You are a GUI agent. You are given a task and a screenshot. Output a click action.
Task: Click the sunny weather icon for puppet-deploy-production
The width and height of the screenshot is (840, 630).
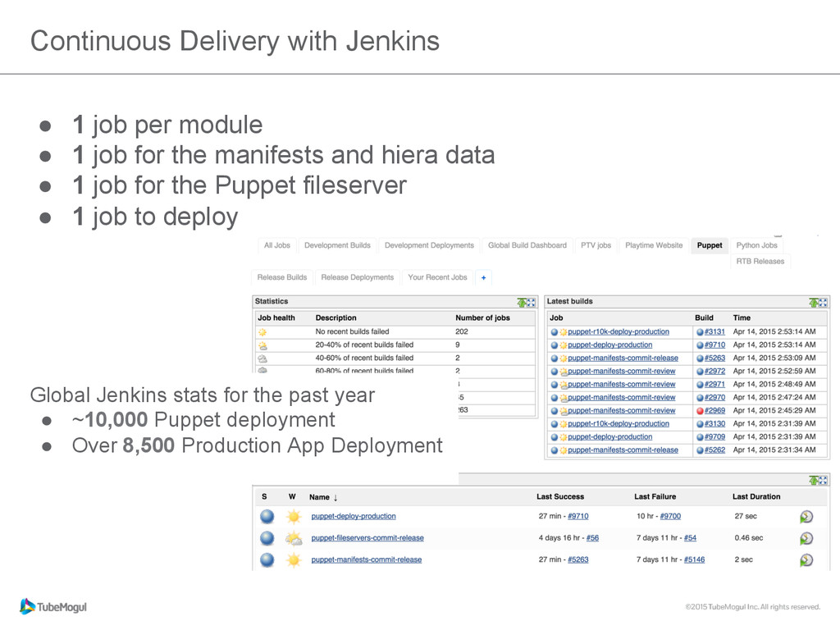point(294,517)
